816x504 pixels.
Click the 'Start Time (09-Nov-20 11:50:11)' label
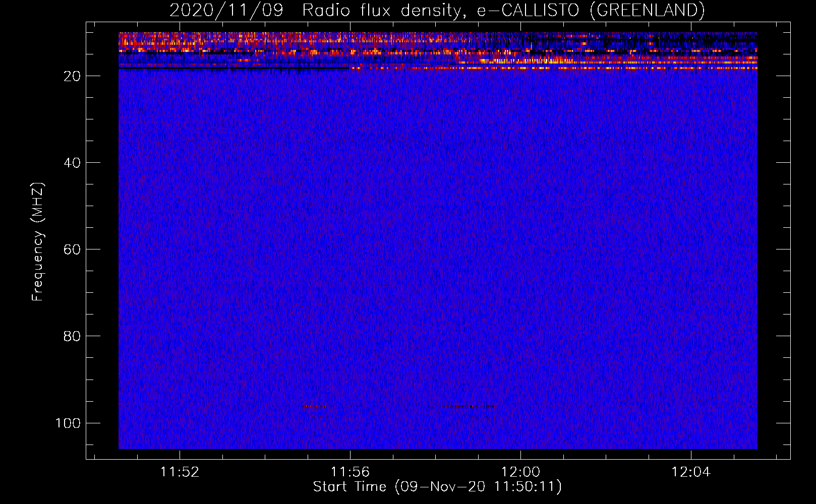click(x=437, y=487)
